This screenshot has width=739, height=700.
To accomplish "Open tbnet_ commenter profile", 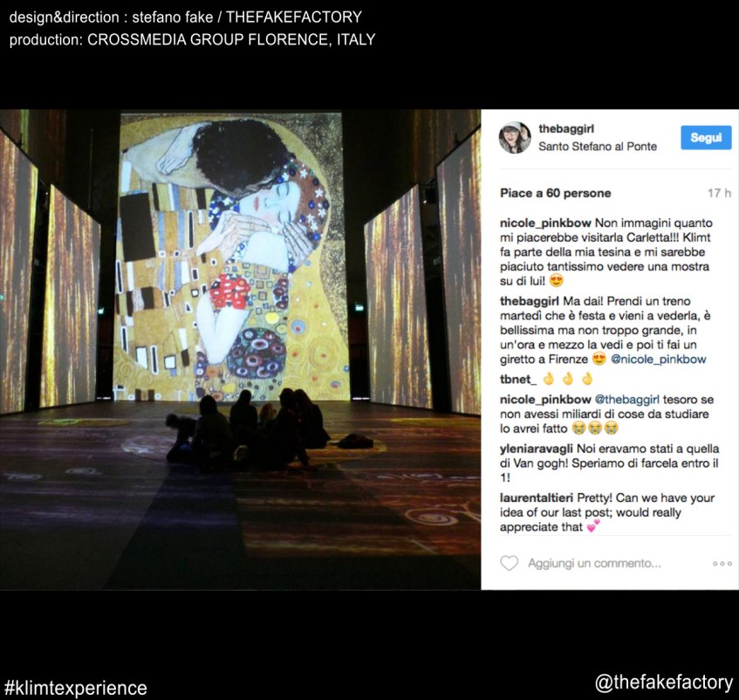I will tap(518, 379).
